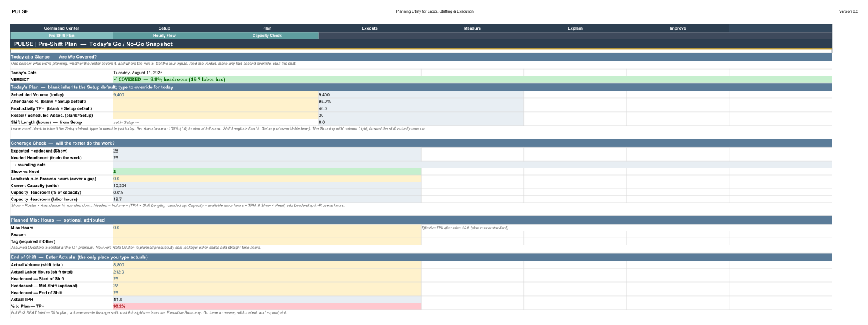Click the Headcount End of Shift input

[267, 292]
